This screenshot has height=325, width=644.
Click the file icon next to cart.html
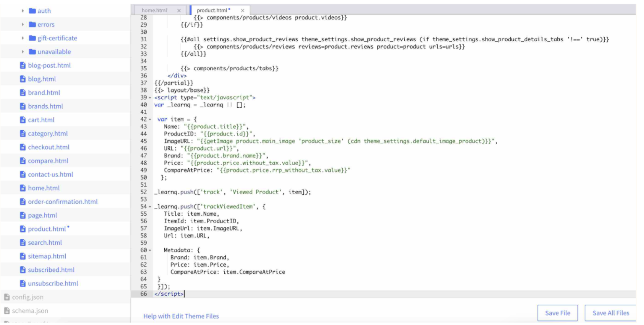(x=23, y=120)
